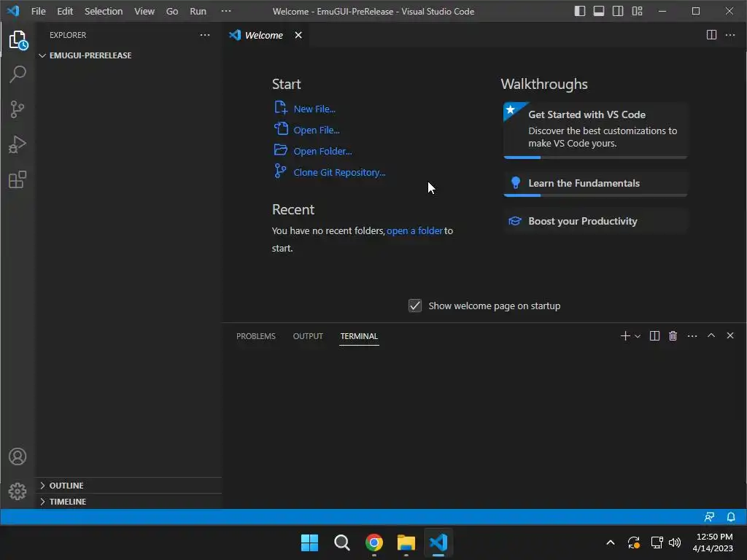Split the terminal
The width and height of the screenshot is (747, 560).
(x=654, y=335)
